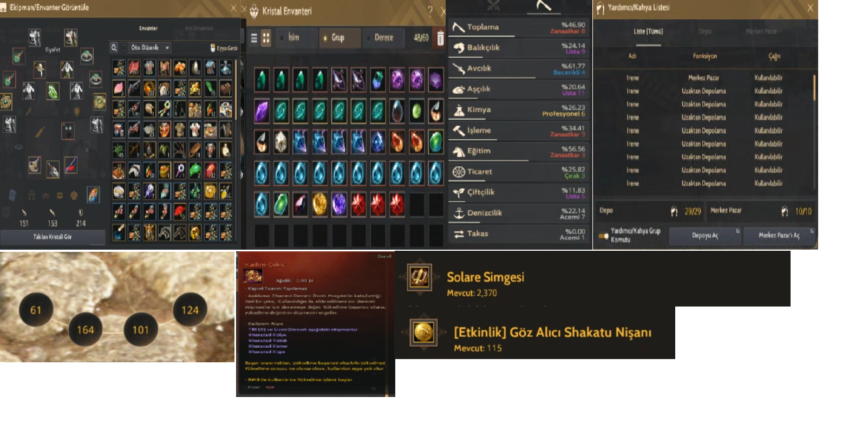Open the İnci Envanteri tab
The height and width of the screenshot is (430, 868).
coord(199,28)
